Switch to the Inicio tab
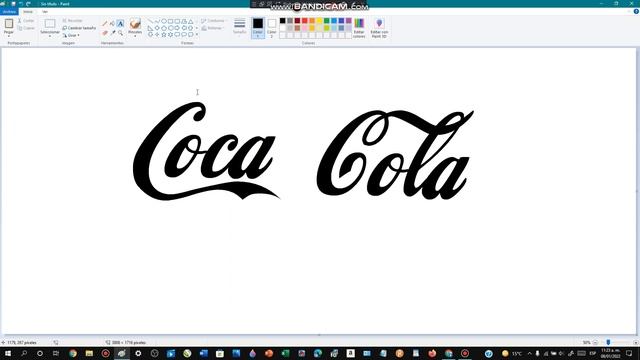Screen dimensions: 640x360 click(28, 11)
